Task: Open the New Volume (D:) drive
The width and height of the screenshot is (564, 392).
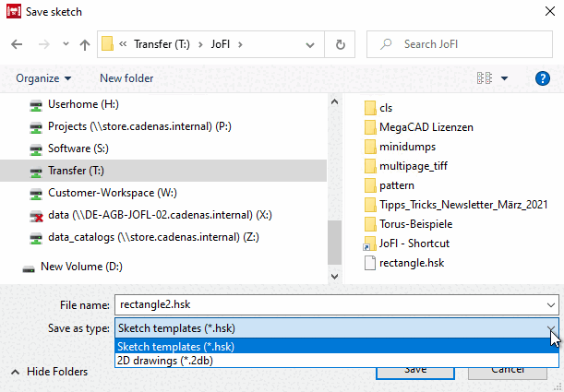Action: (x=80, y=267)
